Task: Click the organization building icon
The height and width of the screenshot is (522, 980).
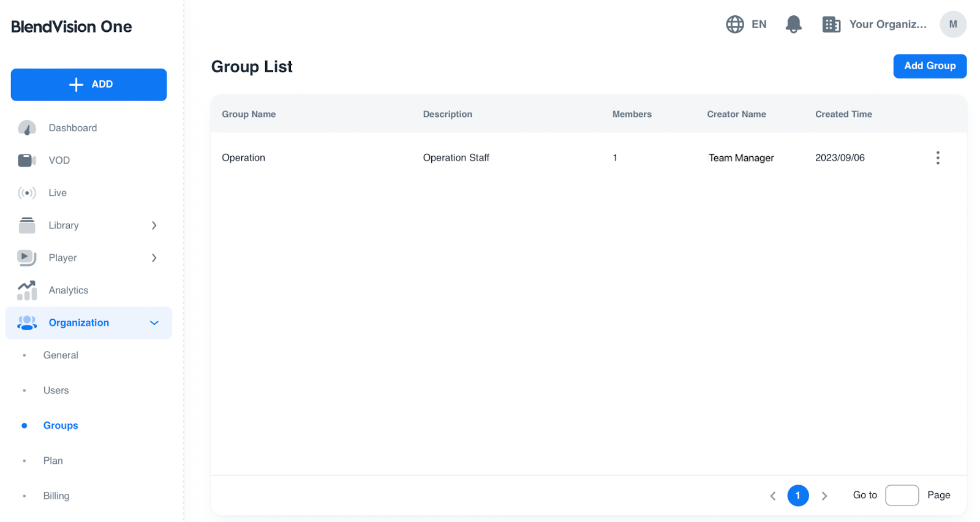Action: pos(831,25)
